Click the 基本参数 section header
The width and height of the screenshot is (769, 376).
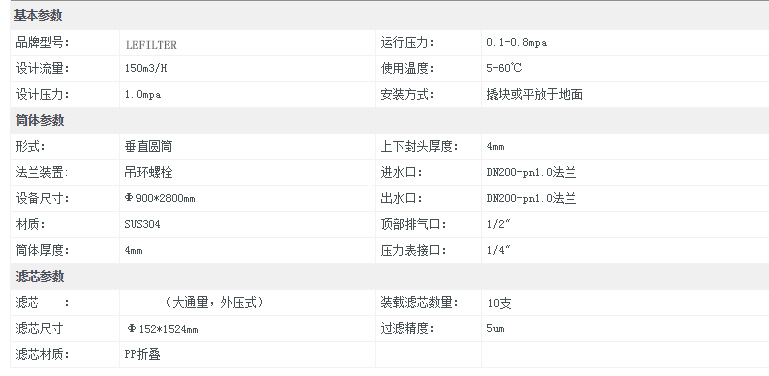click(38, 16)
